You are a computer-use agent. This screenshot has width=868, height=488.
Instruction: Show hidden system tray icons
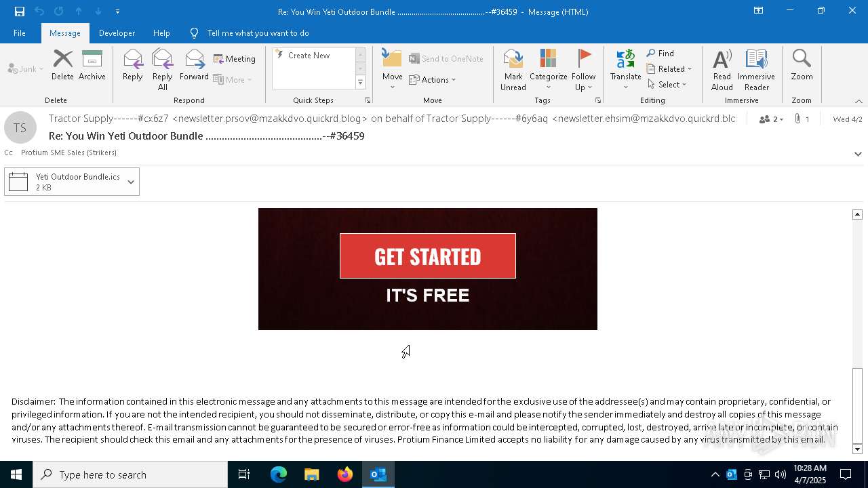click(715, 474)
